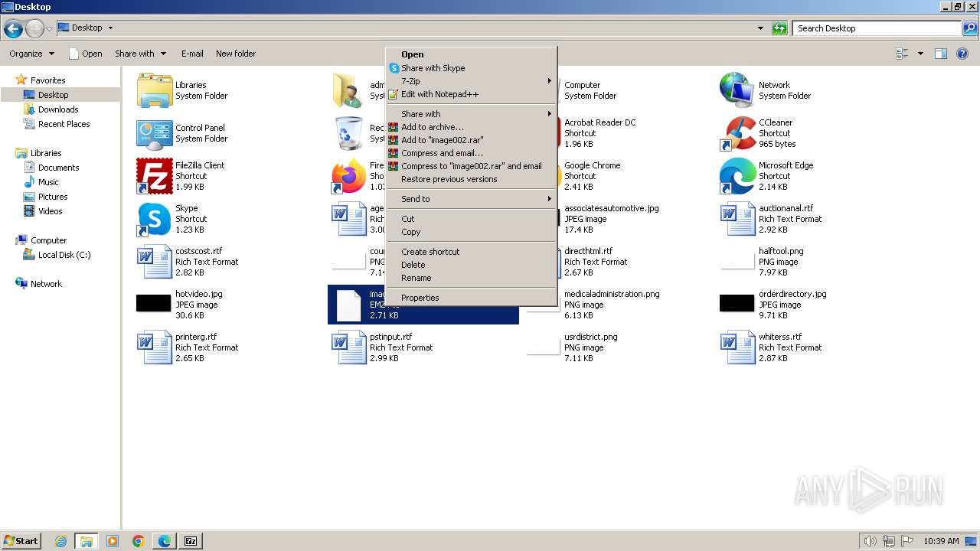This screenshot has height=551, width=980.
Task: Select the Network system folder icon
Action: click(x=738, y=90)
